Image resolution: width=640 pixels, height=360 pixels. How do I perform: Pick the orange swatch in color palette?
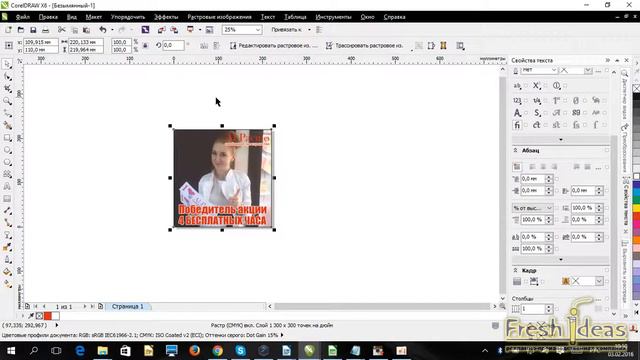point(636,240)
